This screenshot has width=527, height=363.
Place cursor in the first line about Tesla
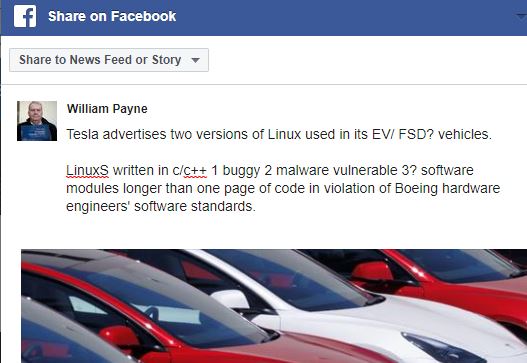[279, 134]
